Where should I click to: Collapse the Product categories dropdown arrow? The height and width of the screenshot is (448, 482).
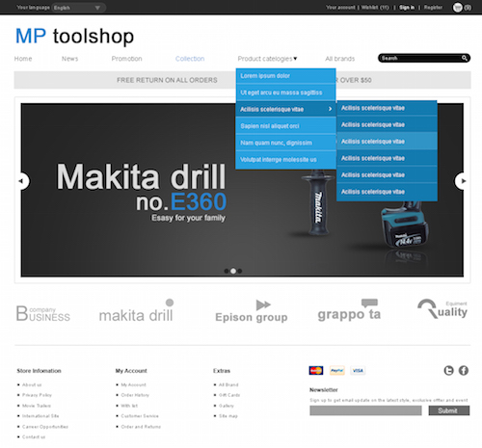coord(295,58)
